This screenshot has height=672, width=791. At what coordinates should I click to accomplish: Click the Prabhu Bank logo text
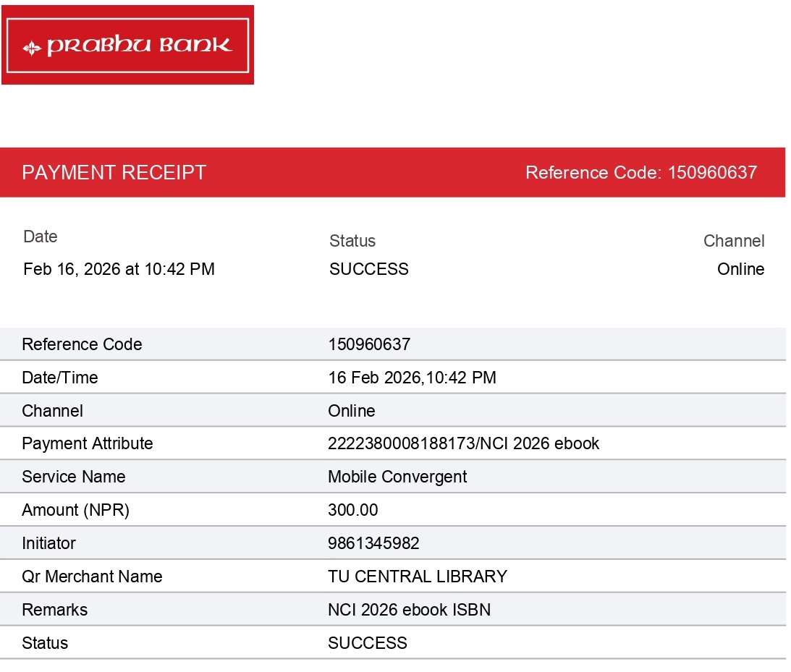click(140, 46)
